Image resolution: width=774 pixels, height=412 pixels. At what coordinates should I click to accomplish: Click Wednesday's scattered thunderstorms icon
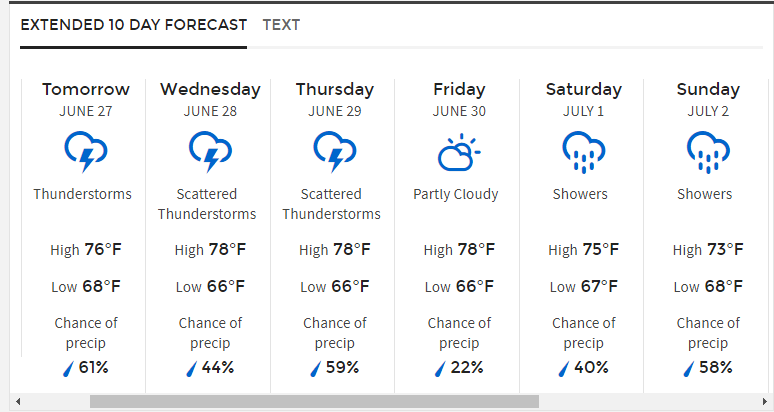(x=210, y=151)
